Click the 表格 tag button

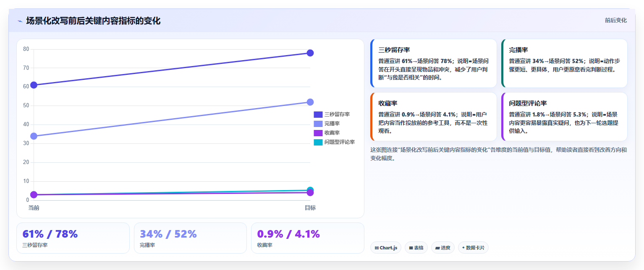pyautogui.click(x=416, y=248)
